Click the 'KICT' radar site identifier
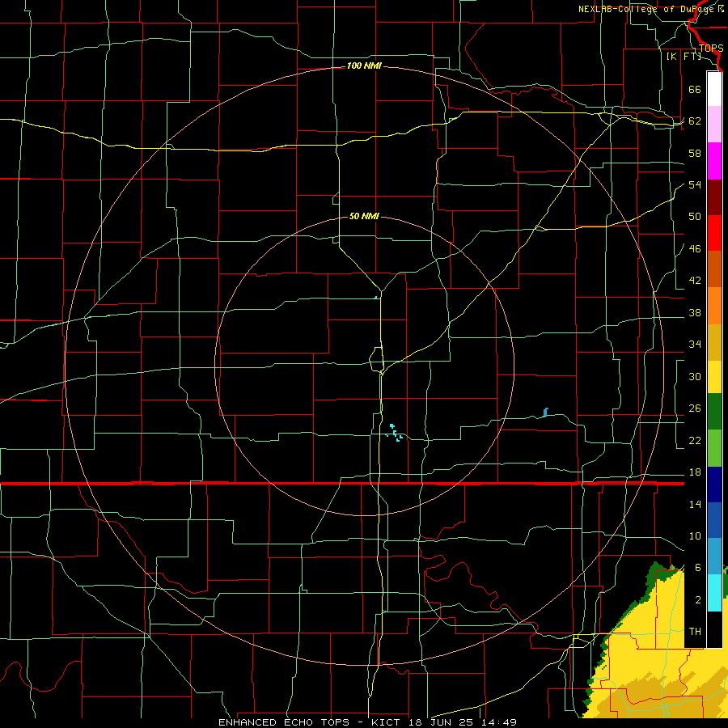The image size is (728, 728). pos(387,722)
